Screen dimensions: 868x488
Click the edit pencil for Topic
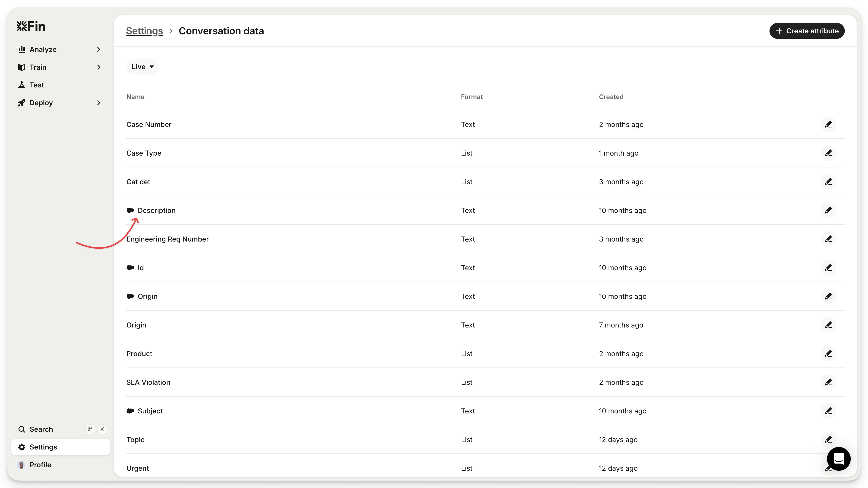click(x=828, y=439)
